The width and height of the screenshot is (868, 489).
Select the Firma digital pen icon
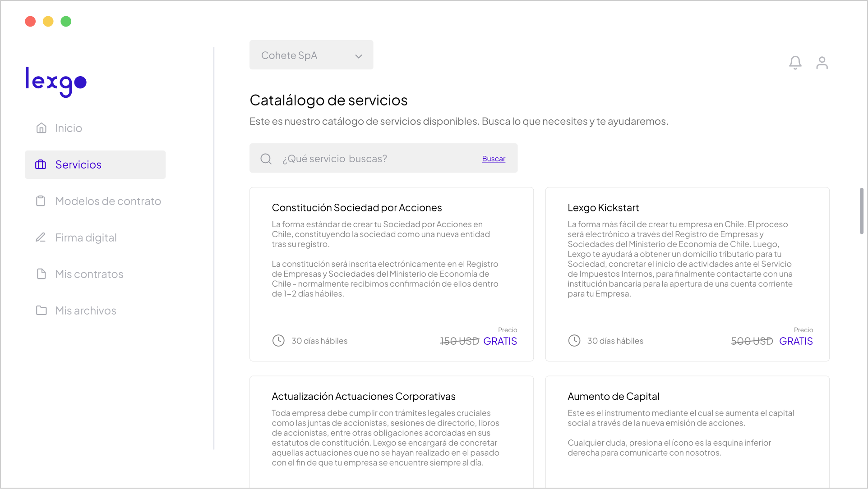point(42,238)
